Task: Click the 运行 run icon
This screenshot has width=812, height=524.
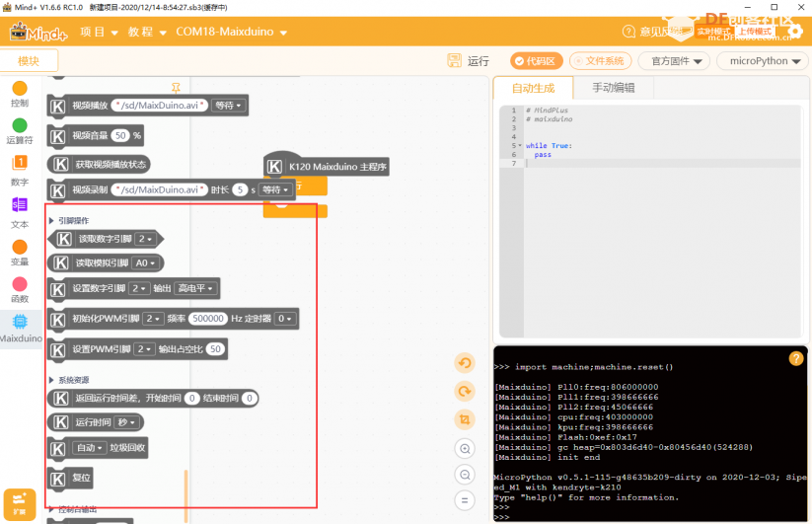Action: tap(454, 60)
